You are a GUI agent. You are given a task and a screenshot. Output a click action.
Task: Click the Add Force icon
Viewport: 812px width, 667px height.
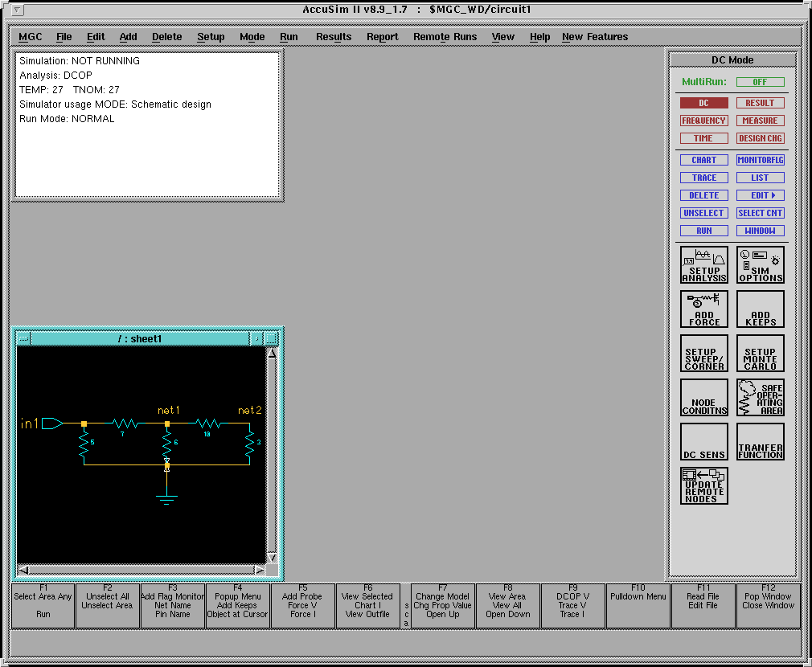[x=703, y=309]
